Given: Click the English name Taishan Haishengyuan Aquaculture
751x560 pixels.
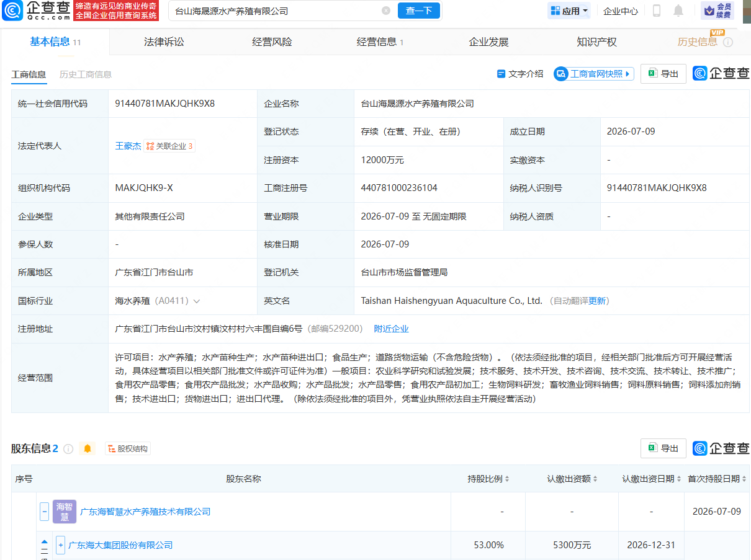Looking at the screenshot, I should 451,301.
